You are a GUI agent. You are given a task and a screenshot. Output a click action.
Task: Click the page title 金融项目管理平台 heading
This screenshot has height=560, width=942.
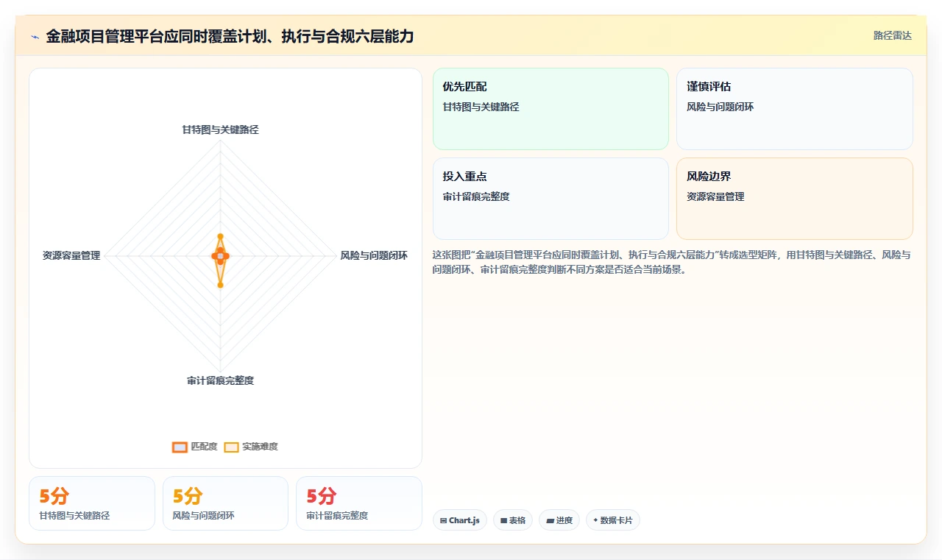[x=230, y=36]
